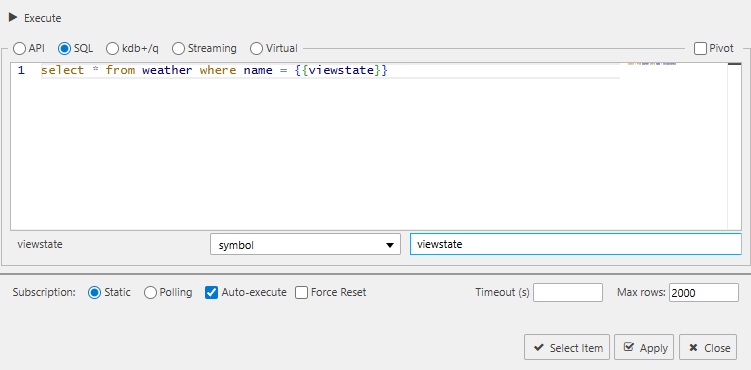Screen dimensions: 751x370
Task: Click the viewstate value input field
Action: tap(576, 244)
